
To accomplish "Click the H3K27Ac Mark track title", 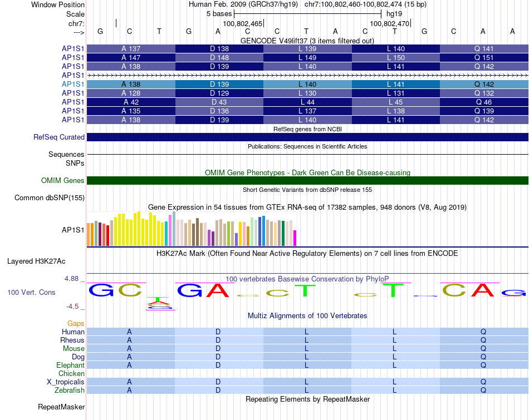I will click(x=307, y=254).
